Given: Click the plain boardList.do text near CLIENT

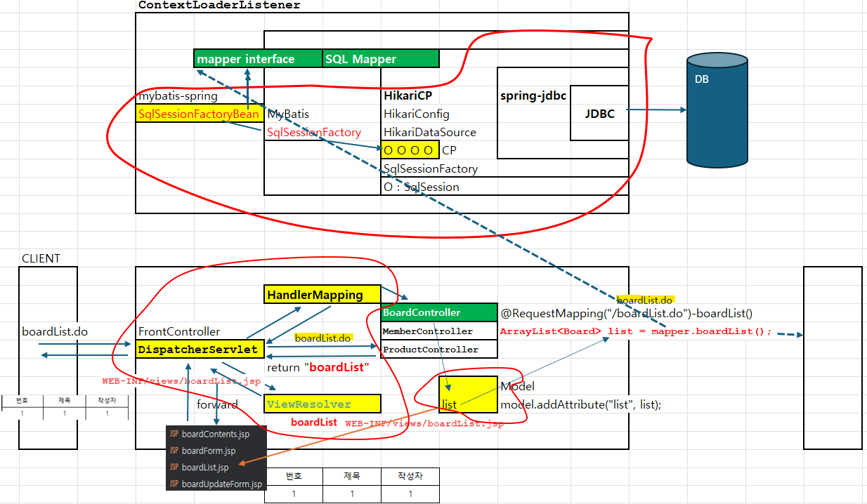Looking at the screenshot, I should (x=55, y=331).
